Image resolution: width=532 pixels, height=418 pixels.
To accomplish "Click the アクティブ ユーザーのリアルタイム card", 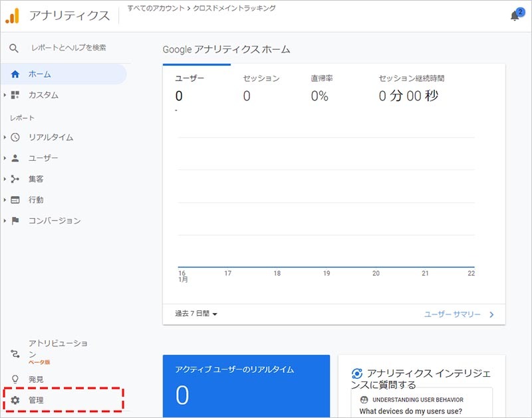I will 246,385.
